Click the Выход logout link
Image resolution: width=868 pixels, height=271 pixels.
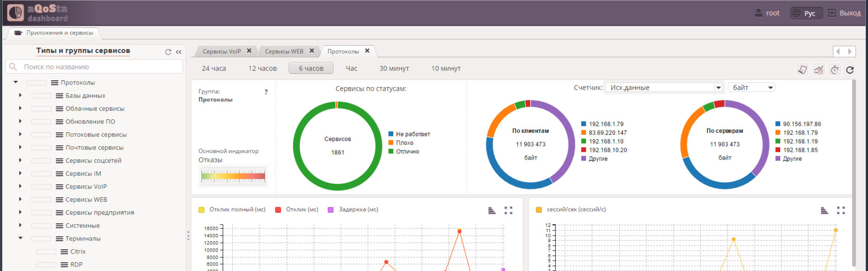[x=844, y=13]
